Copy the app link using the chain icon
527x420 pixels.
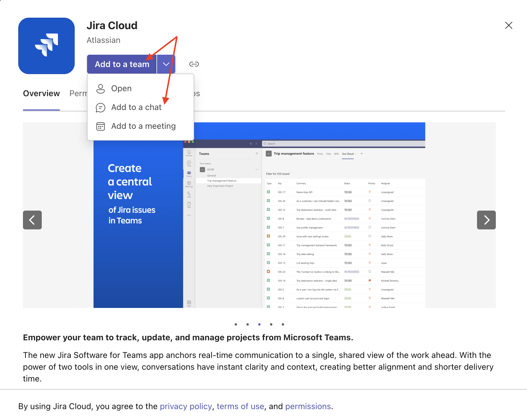pyautogui.click(x=194, y=64)
